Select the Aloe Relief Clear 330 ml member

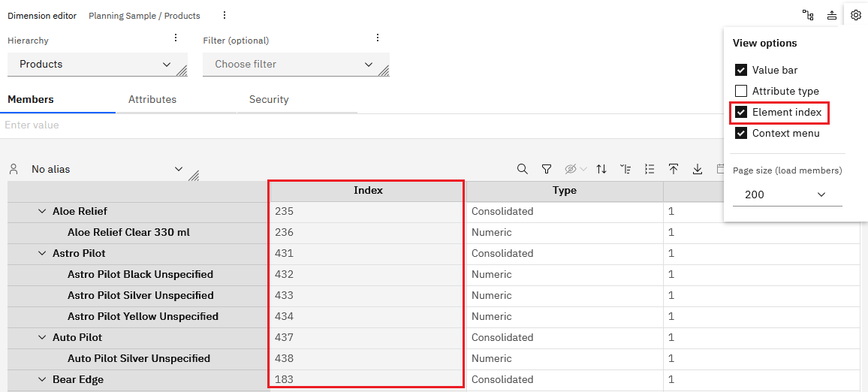pyautogui.click(x=128, y=233)
